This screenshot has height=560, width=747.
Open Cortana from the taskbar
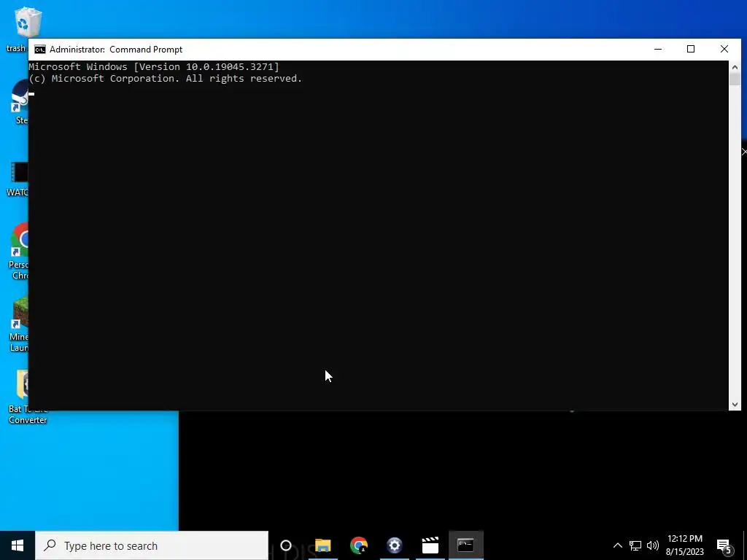(x=286, y=545)
